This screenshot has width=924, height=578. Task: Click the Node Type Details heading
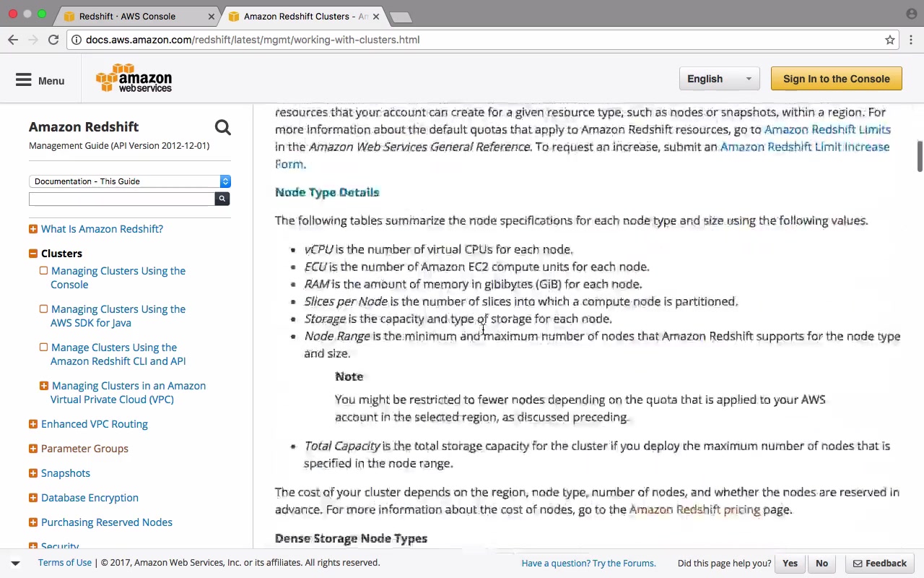coord(327,192)
